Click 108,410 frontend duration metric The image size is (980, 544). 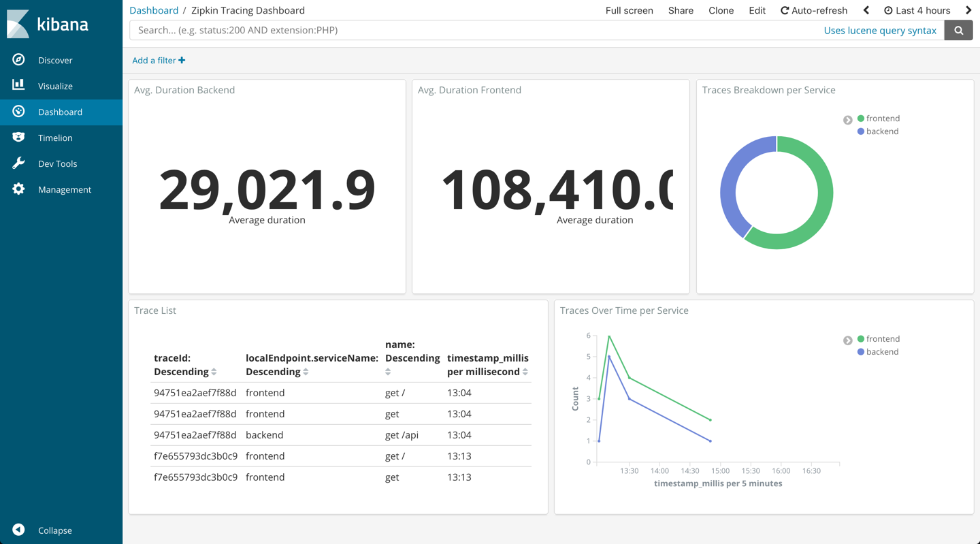pos(557,190)
